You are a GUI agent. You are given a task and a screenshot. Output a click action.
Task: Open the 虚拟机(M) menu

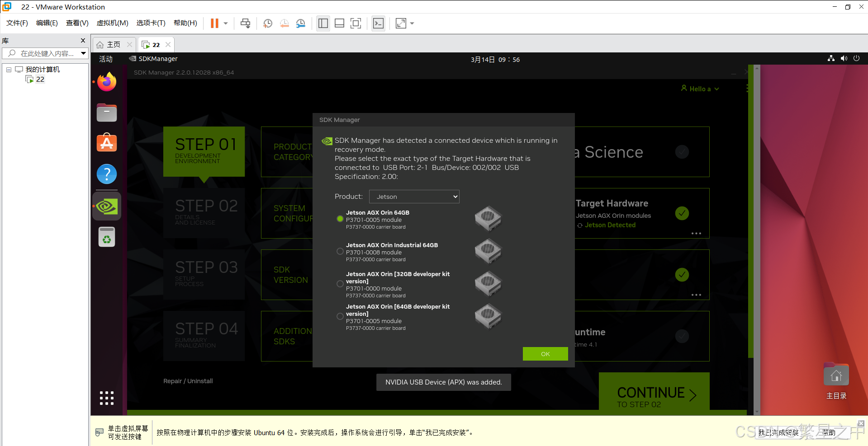coord(112,23)
